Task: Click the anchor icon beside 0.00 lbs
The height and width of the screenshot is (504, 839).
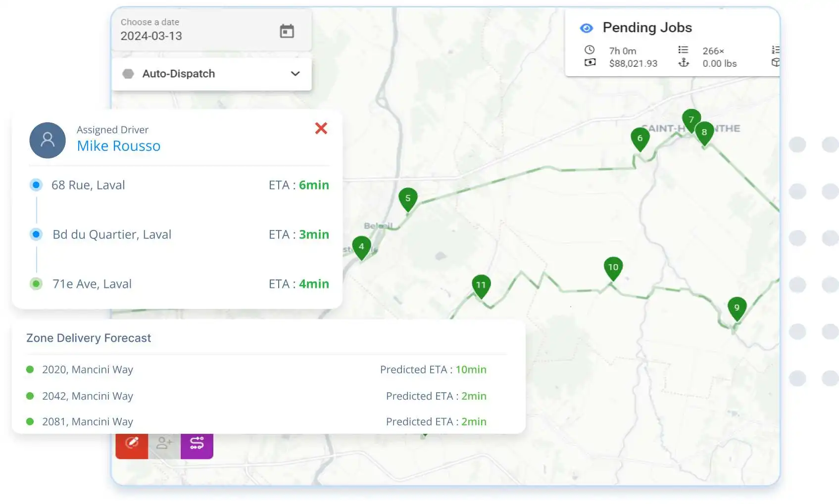Action: click(x=684, y=63)
